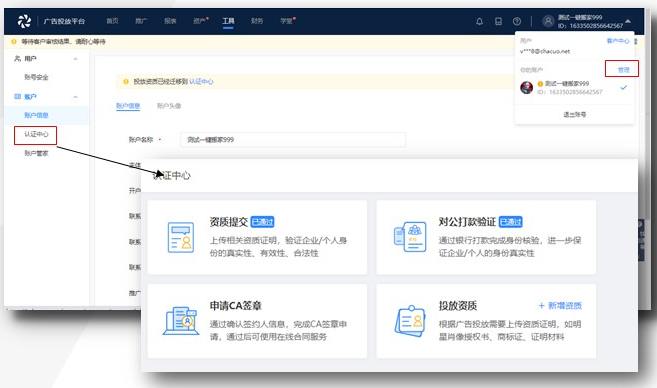The image size is (657, 388).
Task: Select 账户信息 in the sidebar
Action: point(36,115)
